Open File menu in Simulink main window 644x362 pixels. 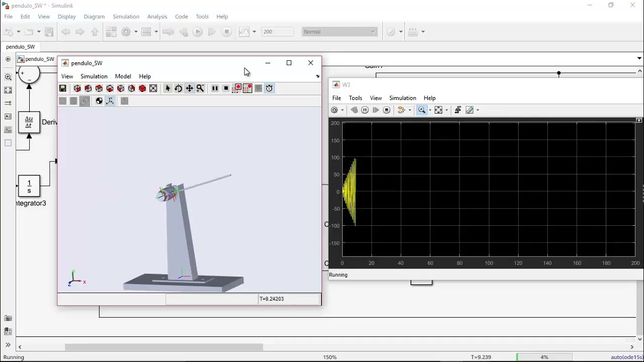(9, 17)
